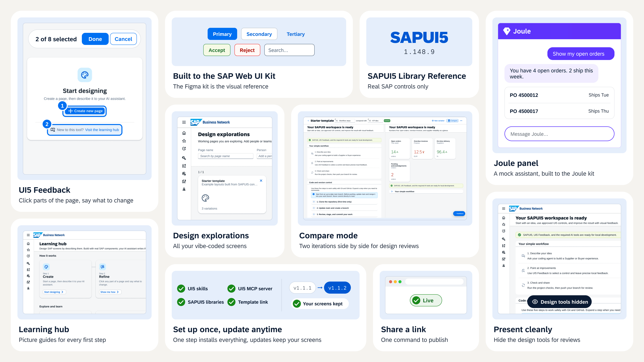
Task: Click the Reject button
Action: [x=247, y=50]
